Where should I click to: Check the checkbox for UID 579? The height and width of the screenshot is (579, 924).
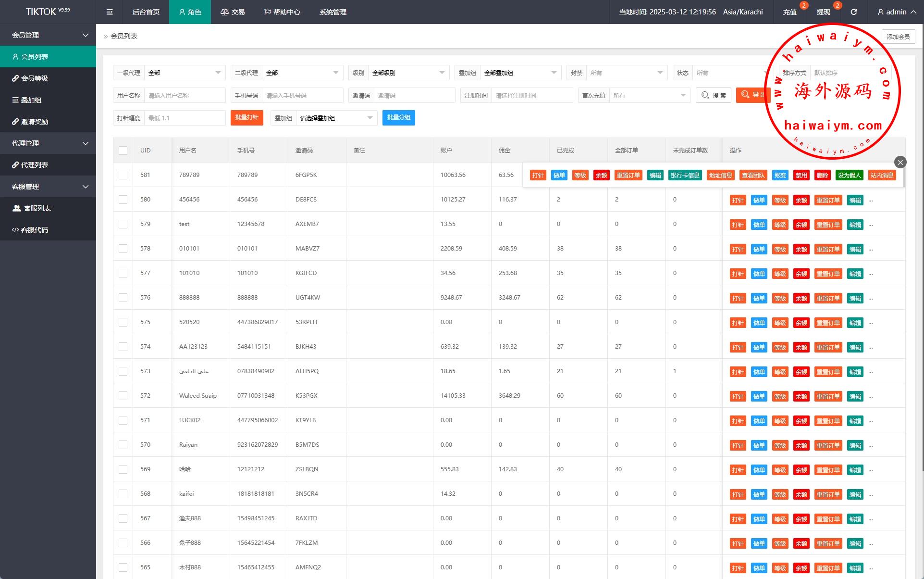(123, 224)
